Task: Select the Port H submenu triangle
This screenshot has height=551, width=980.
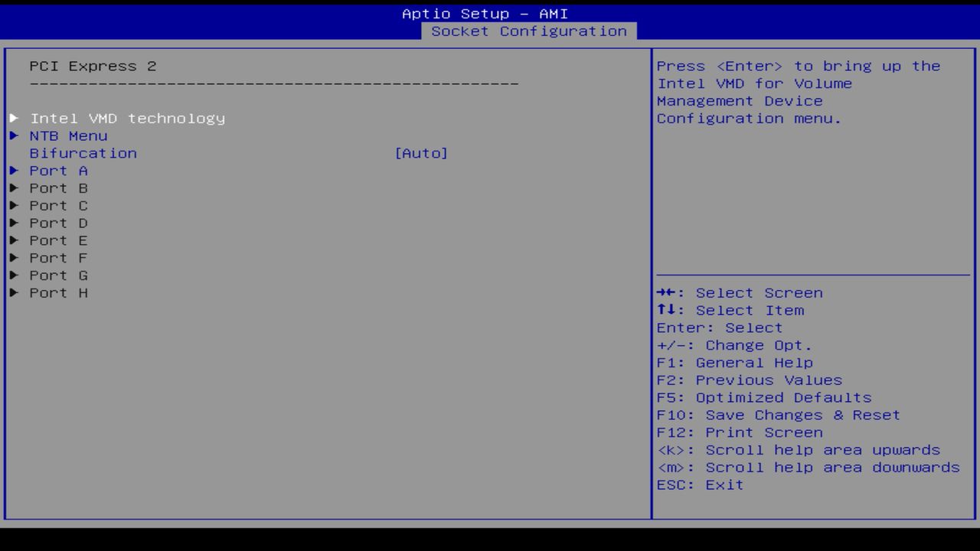Action: click(14, 292)
